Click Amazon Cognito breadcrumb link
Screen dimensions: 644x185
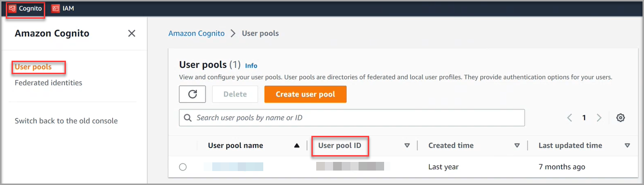196,33
